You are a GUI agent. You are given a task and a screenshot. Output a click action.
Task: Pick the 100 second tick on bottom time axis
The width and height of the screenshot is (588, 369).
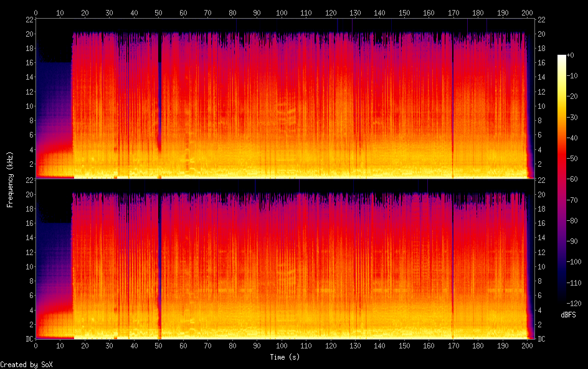click(282, 345)
